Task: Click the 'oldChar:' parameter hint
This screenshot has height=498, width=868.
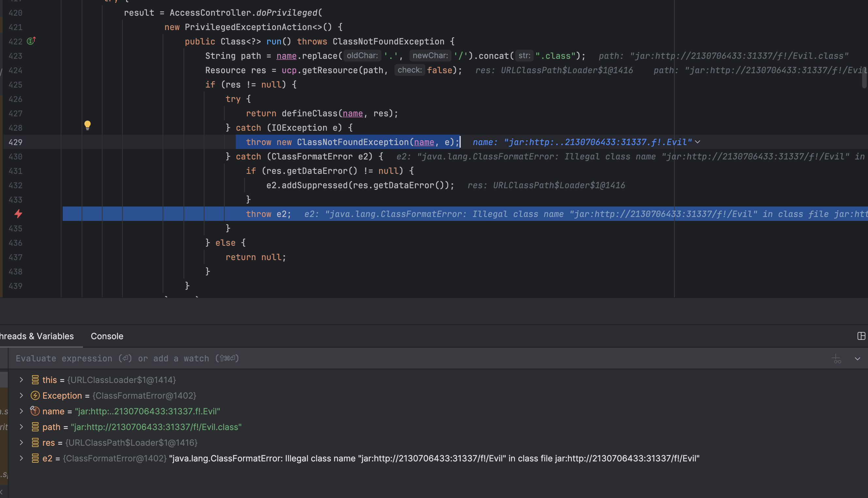Action: (362, 56)
